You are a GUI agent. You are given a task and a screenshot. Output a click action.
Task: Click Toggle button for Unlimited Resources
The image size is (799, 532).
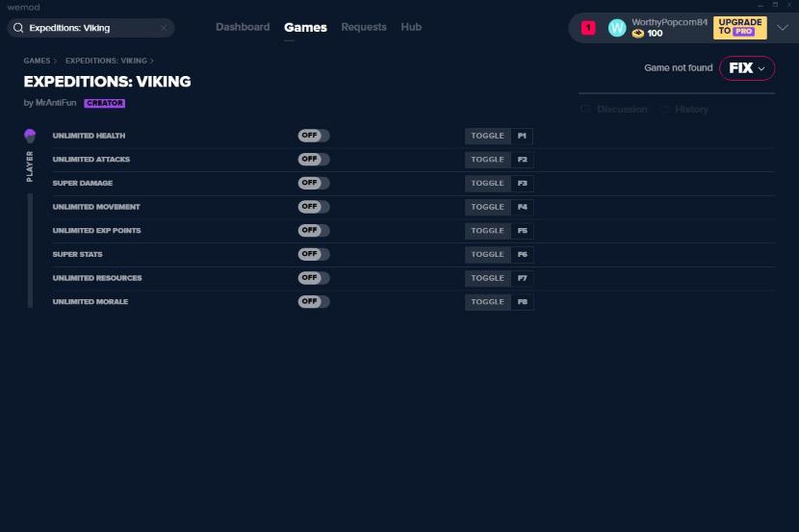tap(488, 278)
